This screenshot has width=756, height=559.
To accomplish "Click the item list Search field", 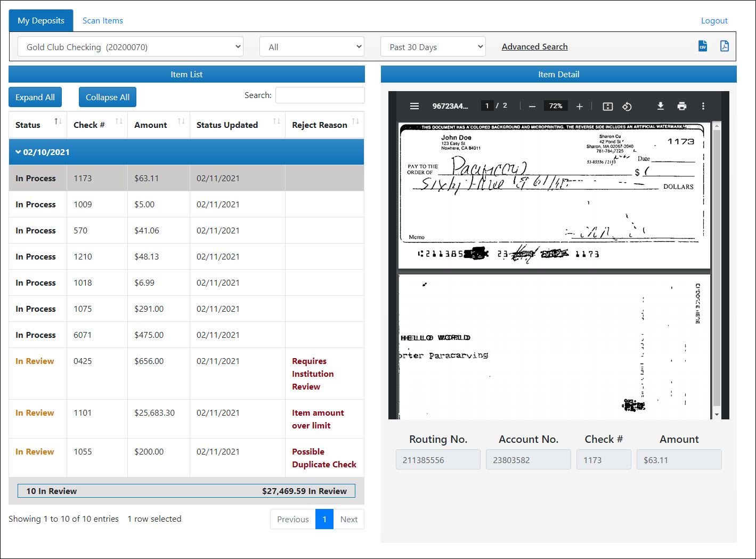I will coord(320,95).
